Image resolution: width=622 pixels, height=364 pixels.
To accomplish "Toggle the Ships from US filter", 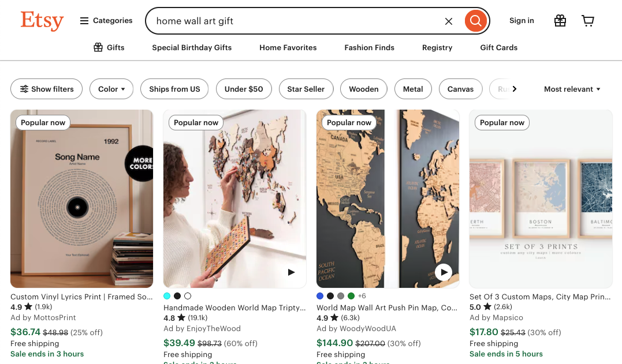I will tap(174, 89).
